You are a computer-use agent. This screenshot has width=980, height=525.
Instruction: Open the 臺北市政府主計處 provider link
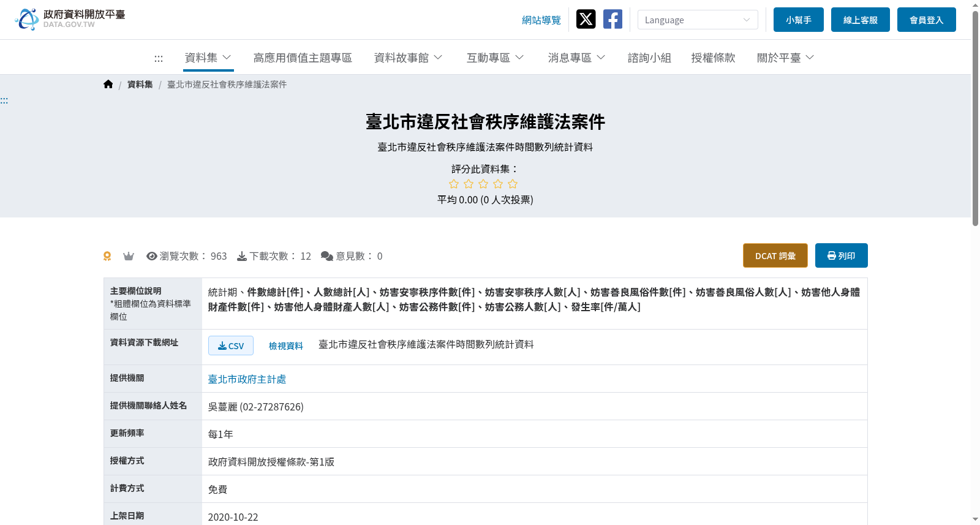247,379
